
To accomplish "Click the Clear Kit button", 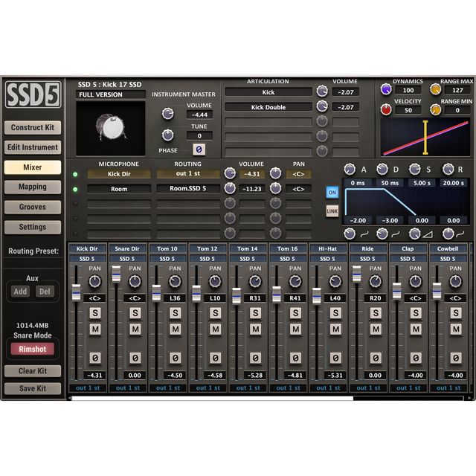I will coord(33,371).
